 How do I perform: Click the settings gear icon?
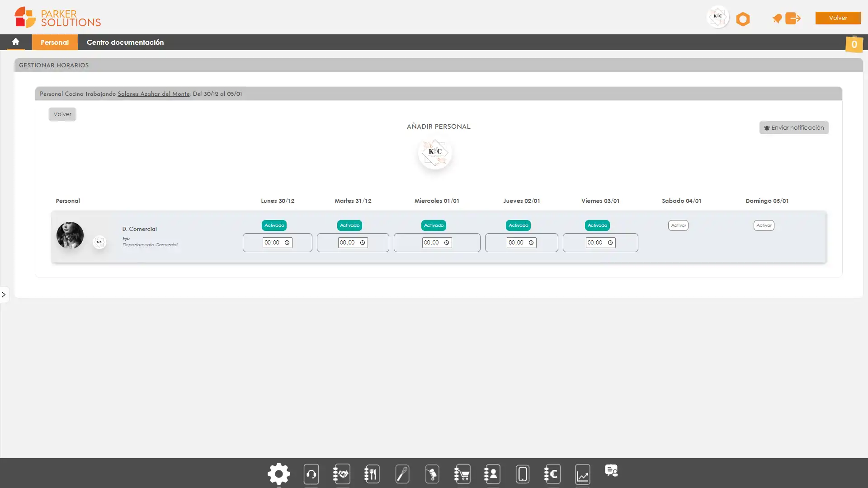click(x=278, y=474)
